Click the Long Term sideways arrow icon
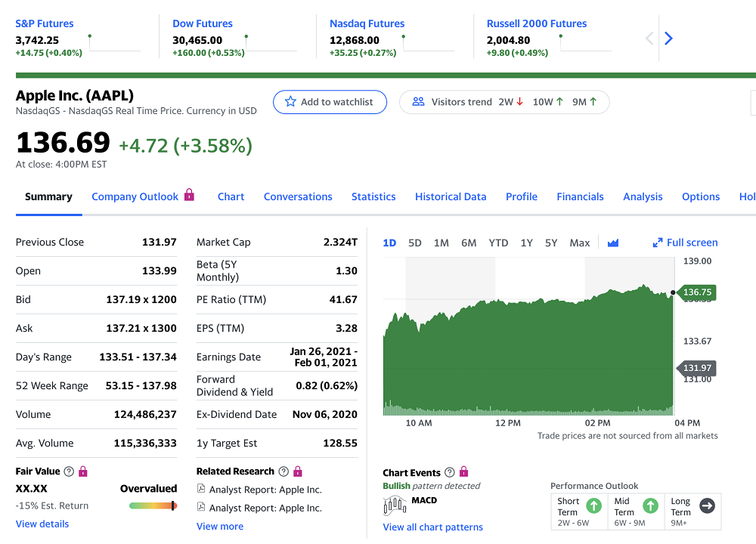 pos(708,505)
